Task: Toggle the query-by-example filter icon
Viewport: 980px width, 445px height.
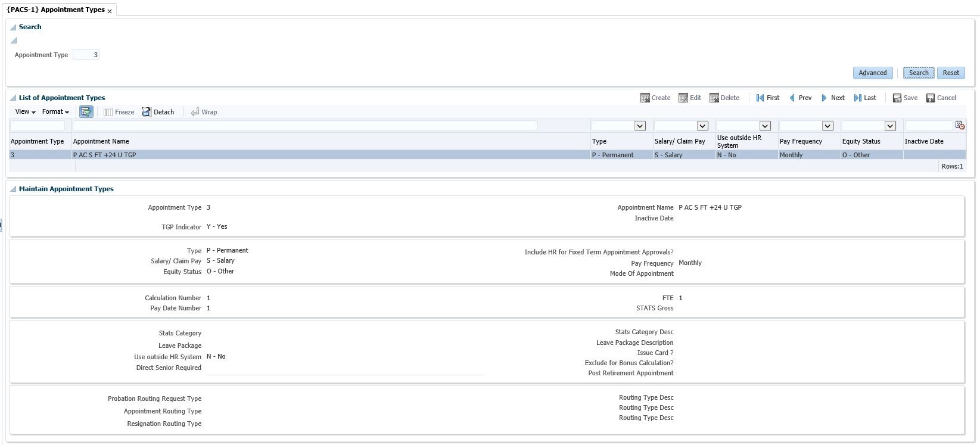Action: point(86,112)
